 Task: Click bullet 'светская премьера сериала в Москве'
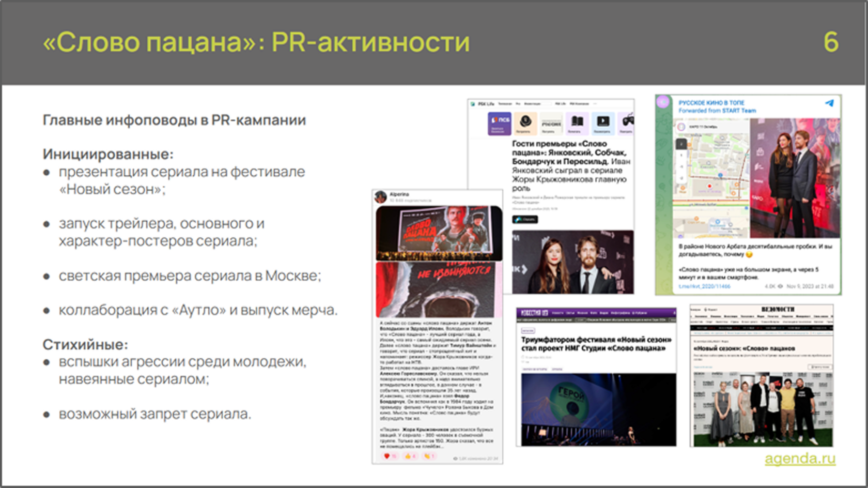coord(190,276)
